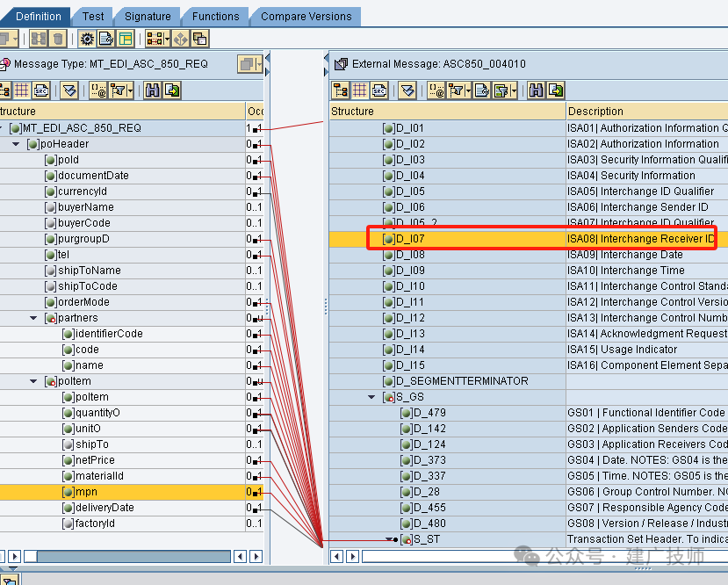Collapse the poItem parent node
The height and width of the screenshot is (585, 728).
pyautogui.click(x=33, y=381)
